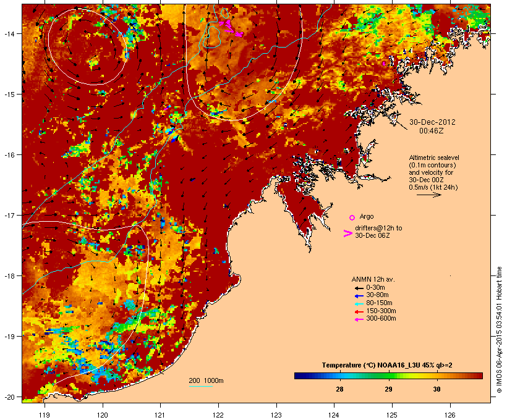
Task: Click the black 0-30m arrow legend icon
Action: [x=359, y=288]
